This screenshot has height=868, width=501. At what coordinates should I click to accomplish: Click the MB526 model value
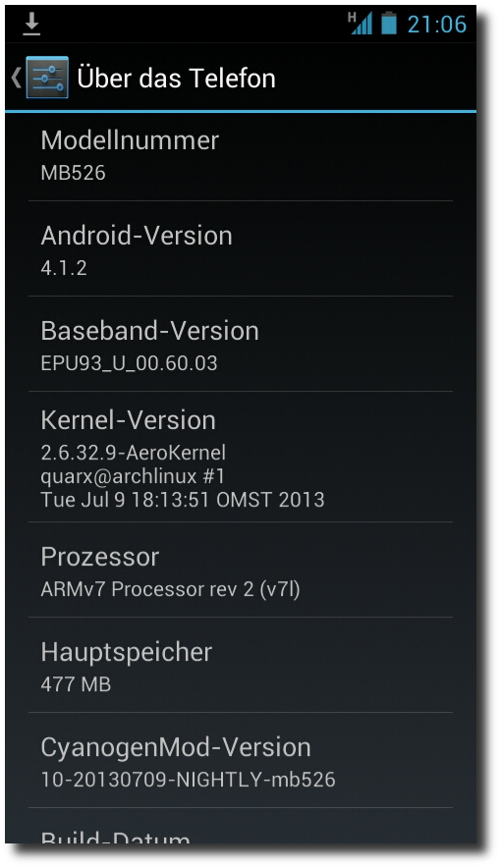point(73,173)
